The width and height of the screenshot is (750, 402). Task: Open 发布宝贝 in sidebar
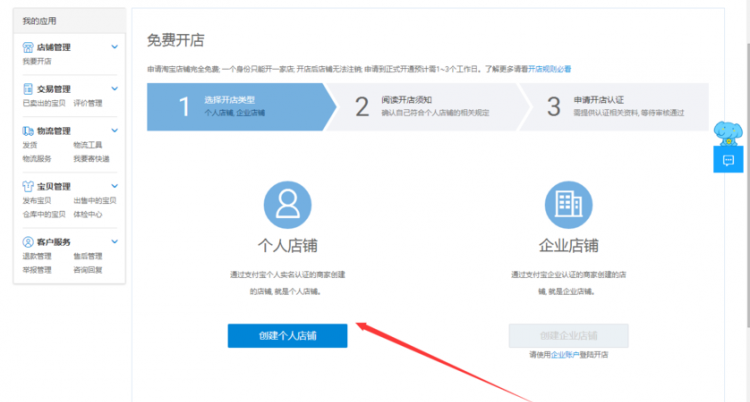click(x=37, y=200)
